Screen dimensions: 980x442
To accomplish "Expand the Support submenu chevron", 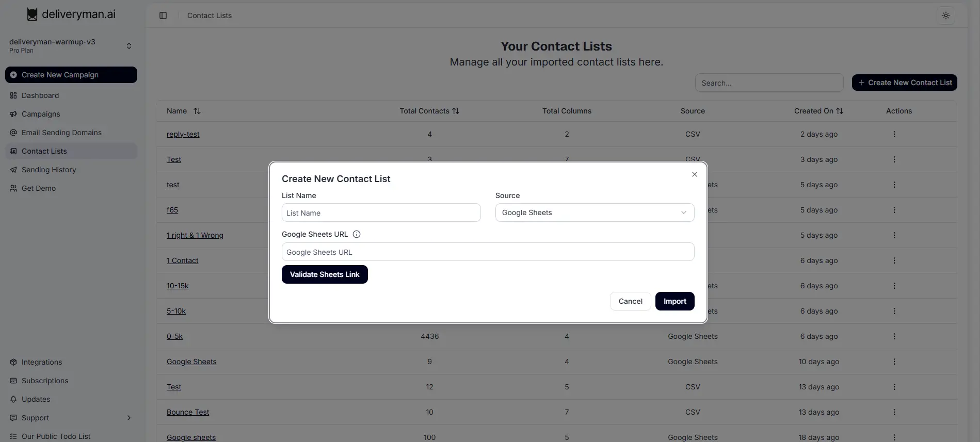I will [x=128, y=418].
